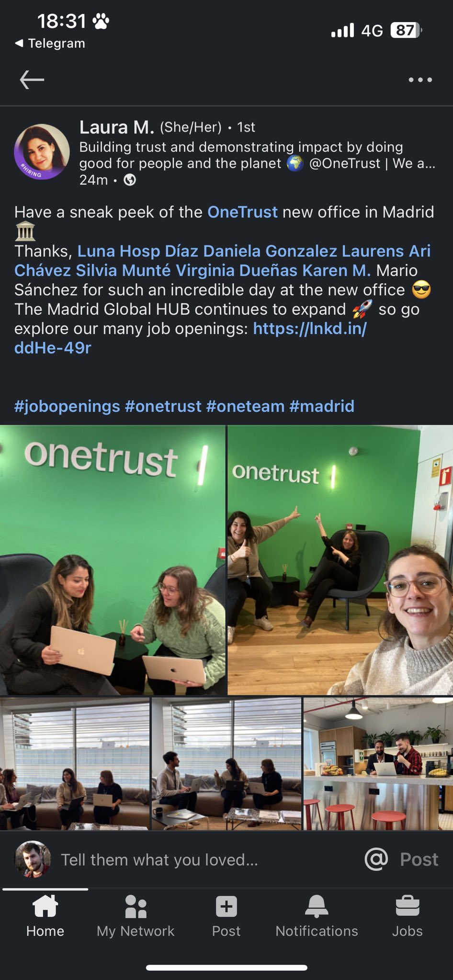The width and height of the screenshot is (453, 980).
Task: Tap the #jobopenings hashtag
Action: 67,406
